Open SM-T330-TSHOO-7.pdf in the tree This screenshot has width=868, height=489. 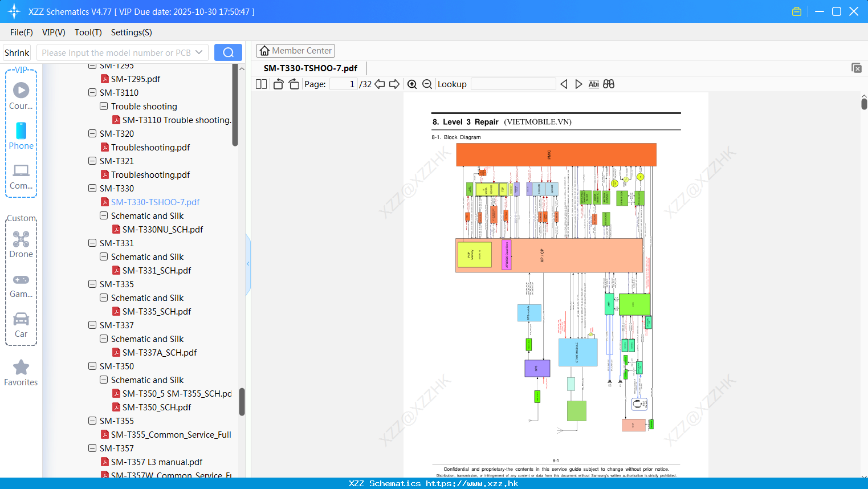(155, 202)
